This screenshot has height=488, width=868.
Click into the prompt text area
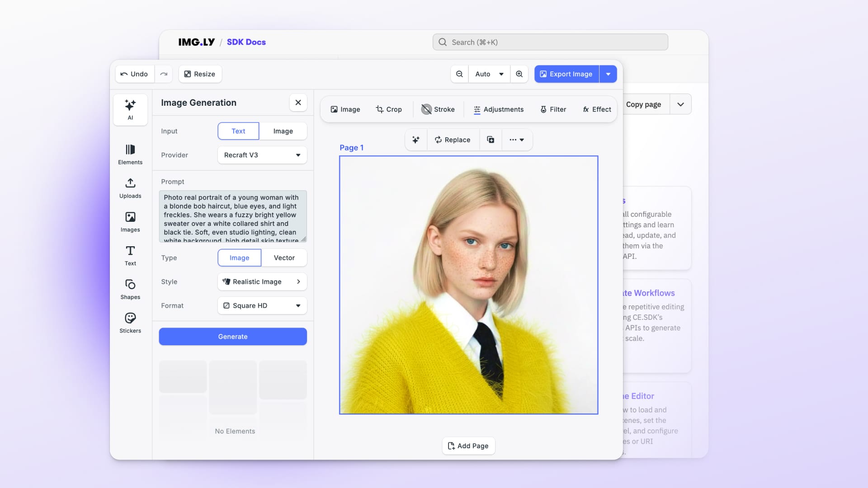pyautogui.click(x=232, y=216)
